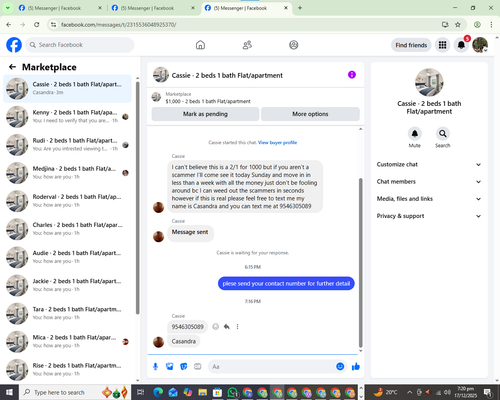
Task: Attach a photo with the image icon
Action: coord(170,367)
